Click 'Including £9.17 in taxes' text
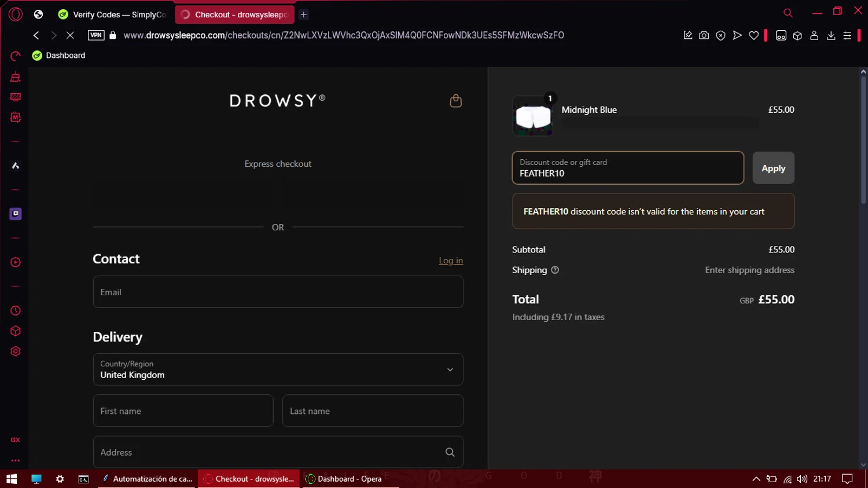 (558, 317)
